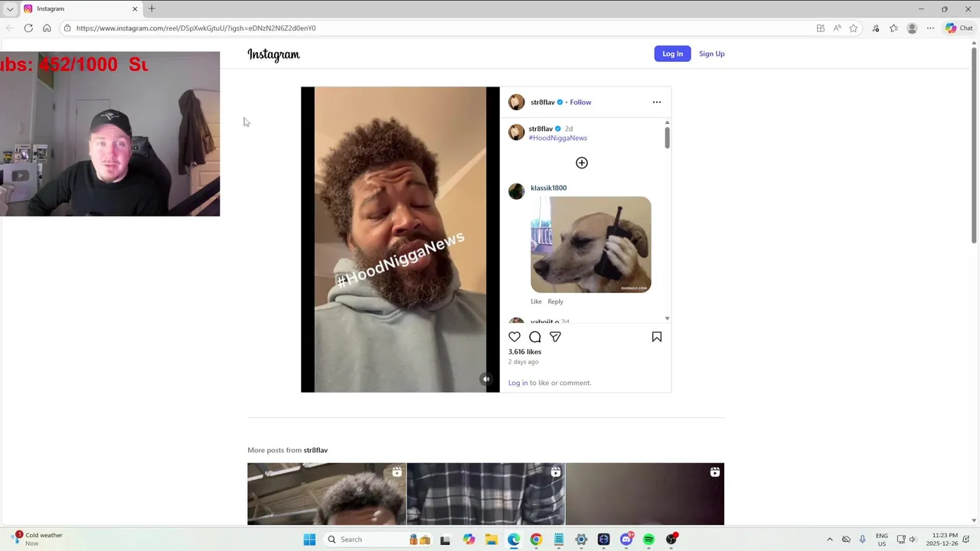This screenshot has height=551, width=980.
Task: Click the Instagram logo
Action: click(x=273, y=54)
